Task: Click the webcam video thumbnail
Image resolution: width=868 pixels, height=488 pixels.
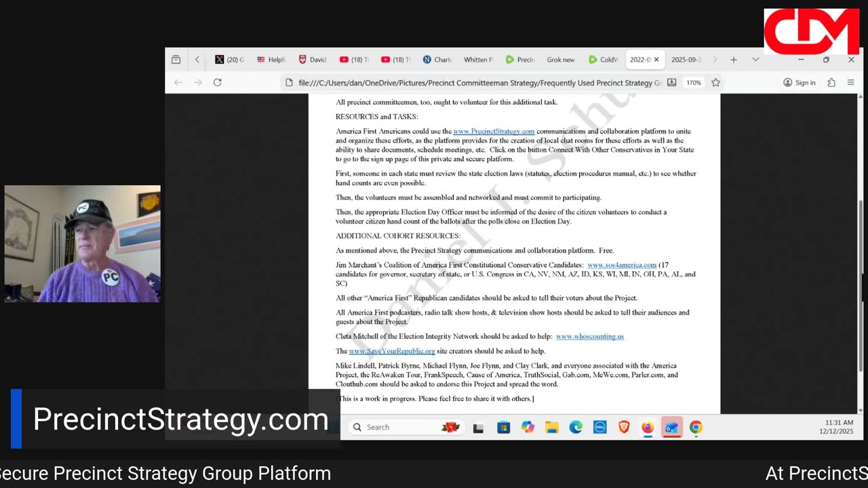Action: (x=82, y=244)
